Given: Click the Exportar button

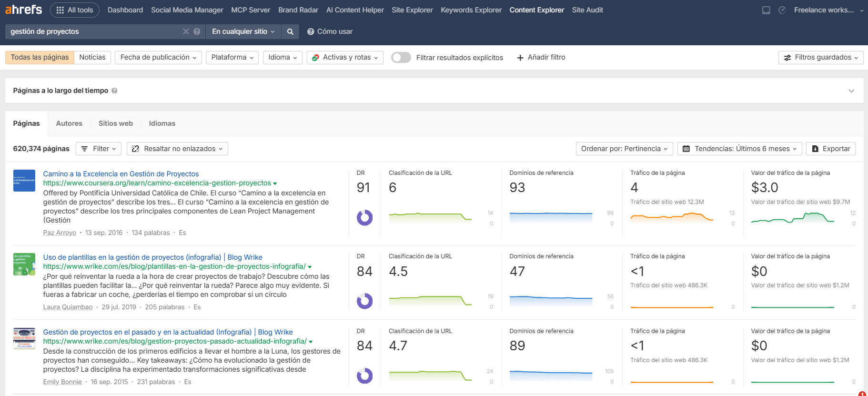Looking at the screenshot, I should coord(831,149).
